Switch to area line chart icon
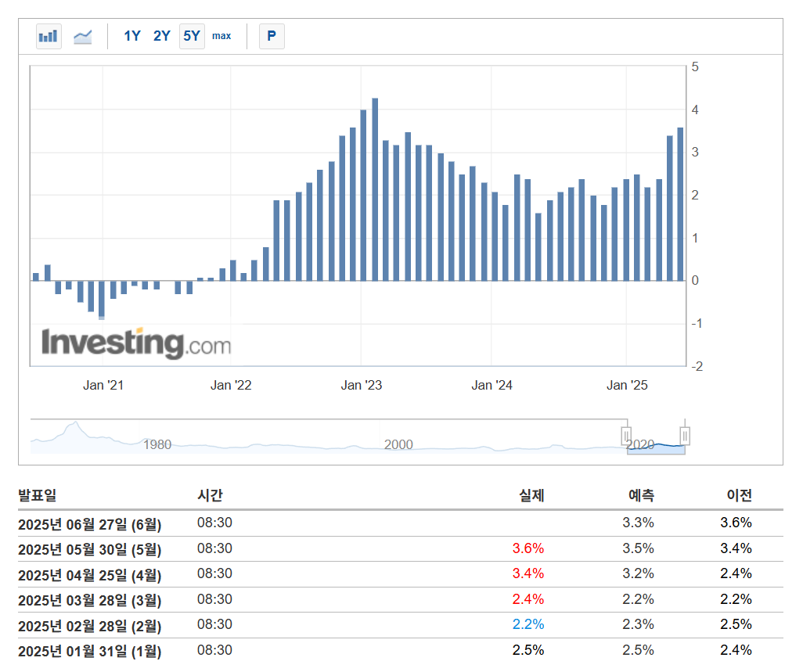Viewport: 785px width, 672px height. point(83,37)
